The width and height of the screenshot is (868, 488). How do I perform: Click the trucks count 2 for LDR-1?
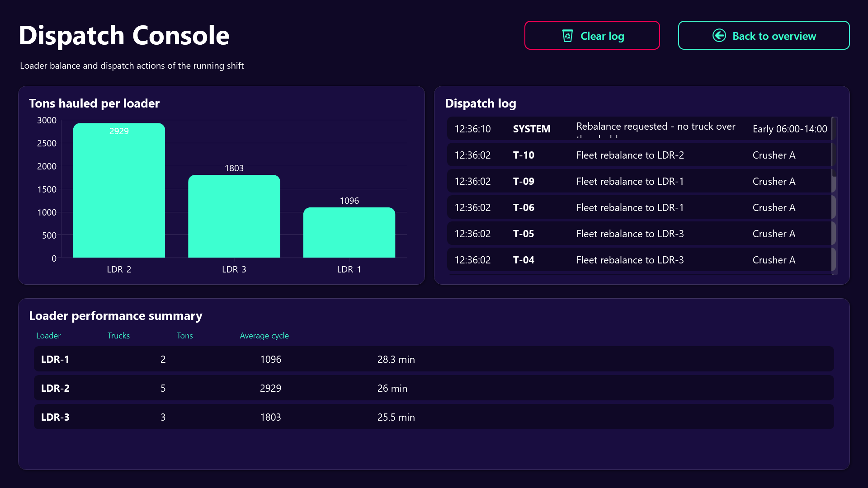point(163,359)
